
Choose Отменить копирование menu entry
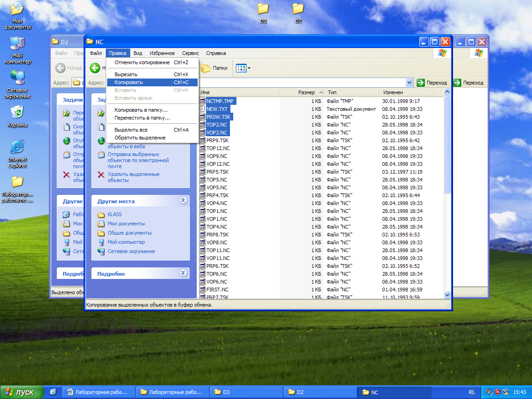click(152, 62)
